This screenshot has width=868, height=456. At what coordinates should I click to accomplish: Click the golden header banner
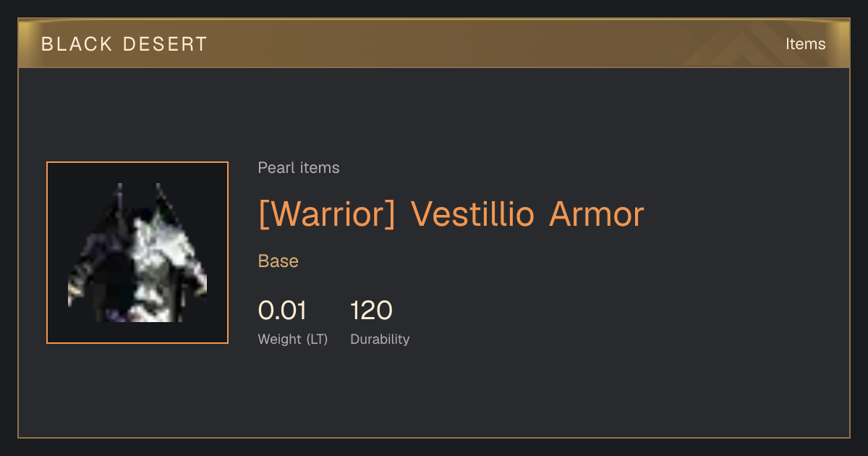pos(434,43)
